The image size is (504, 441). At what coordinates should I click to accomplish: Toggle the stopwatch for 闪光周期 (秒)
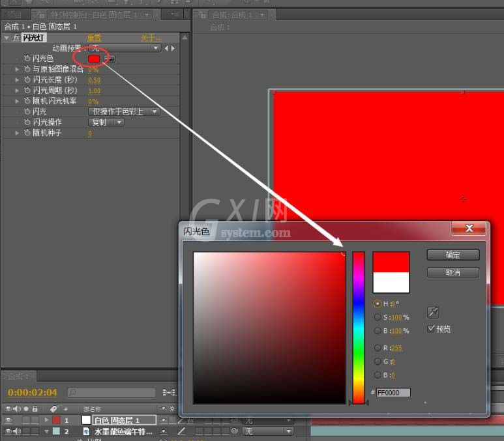(x=27, y=91)
